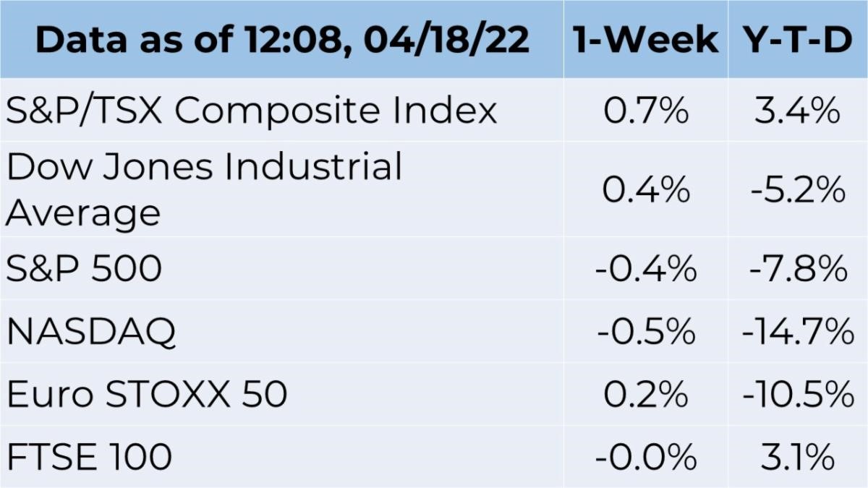
Task: Select the S&P 500 row label
Action: (x=84, y=269)
